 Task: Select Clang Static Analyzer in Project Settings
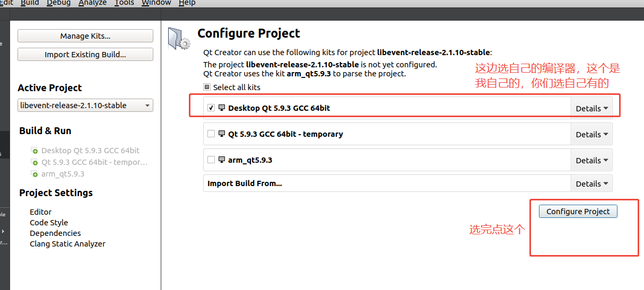pos(67,244)
